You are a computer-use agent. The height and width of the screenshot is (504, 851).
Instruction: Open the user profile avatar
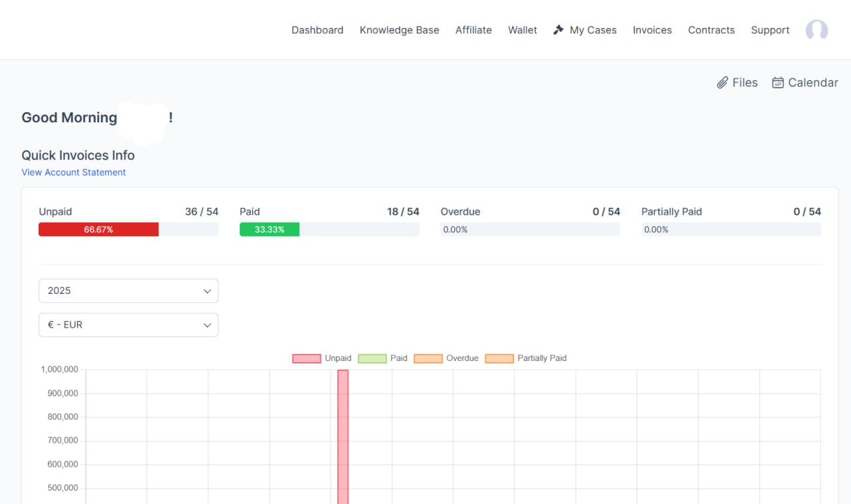coord(816,30)
